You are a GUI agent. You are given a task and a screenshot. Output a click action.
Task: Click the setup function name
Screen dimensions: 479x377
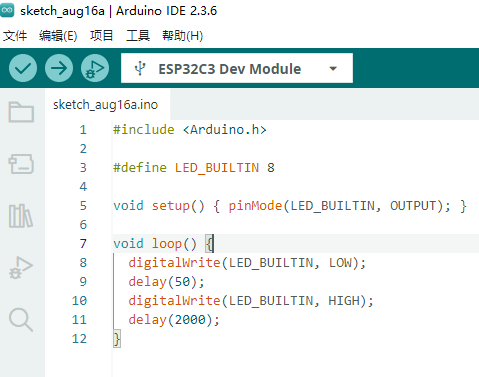(171, 206)
